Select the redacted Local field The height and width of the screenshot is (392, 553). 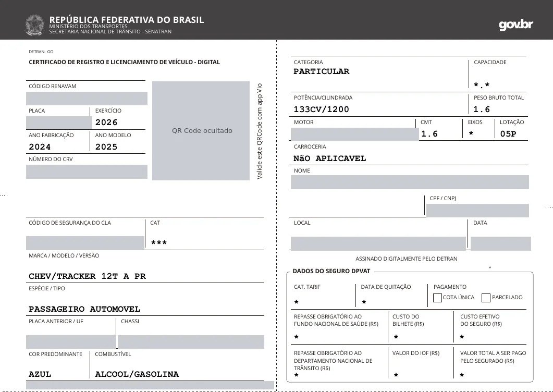click(378, 243)
